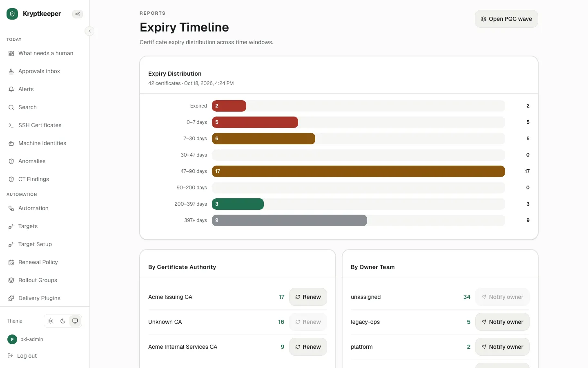
Task: Select system theme mode
Action: pyautogui.click(x=75, y=321)
